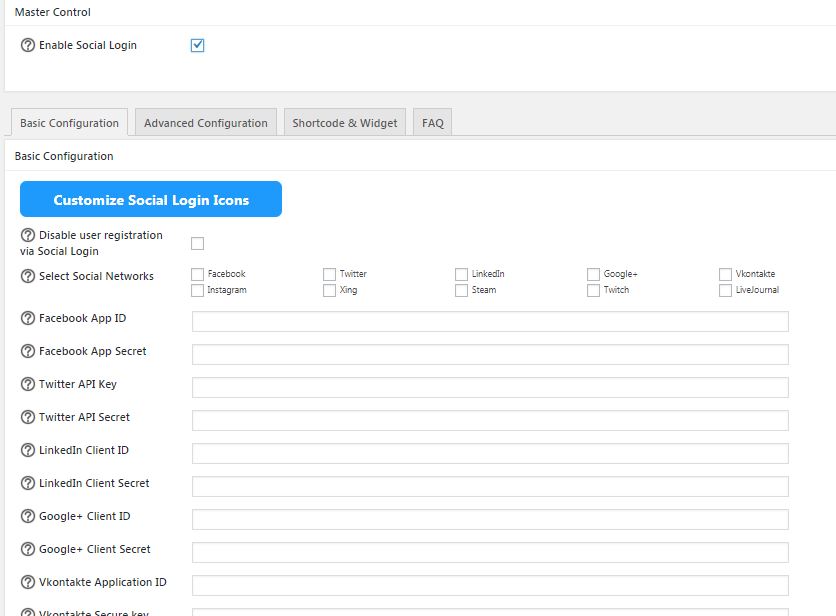Disable the Enable Social Login checkbox
The width and height of the screenshot is (836, 616).
[x=197, y=44]
